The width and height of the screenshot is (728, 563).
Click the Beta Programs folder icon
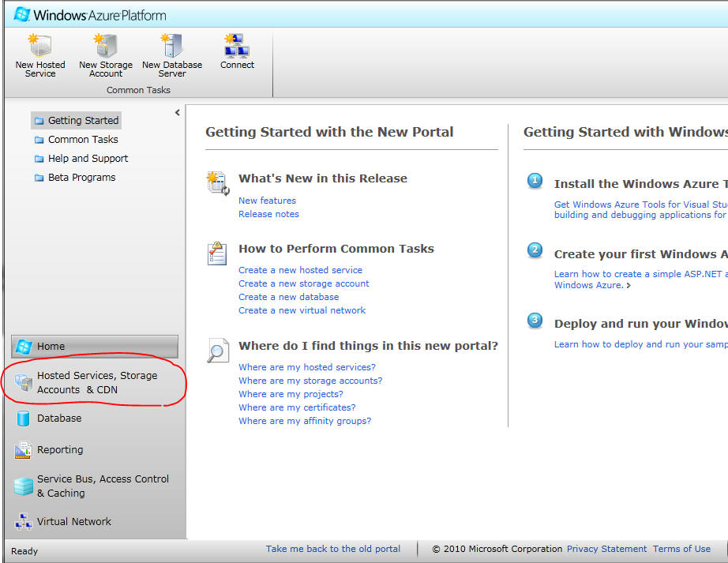pos(39,178)
